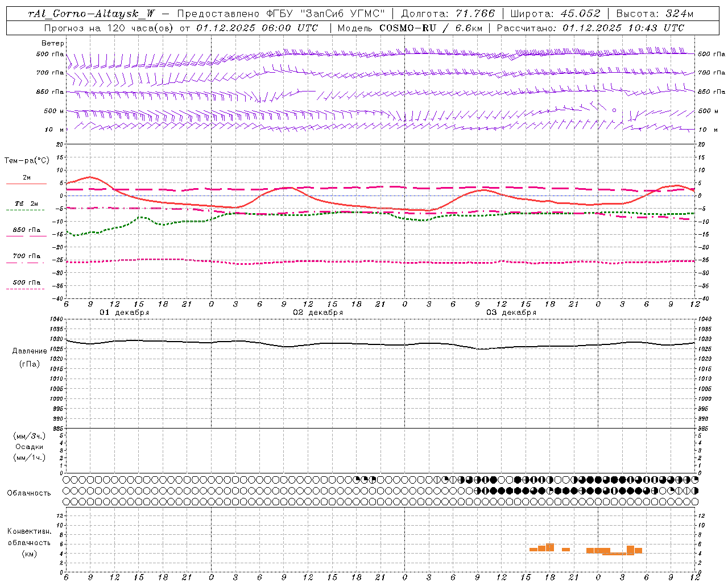Click the (км) unit under convective cloudiness
This screenshot has width=728, height=582.
click(x=29, y=554)
